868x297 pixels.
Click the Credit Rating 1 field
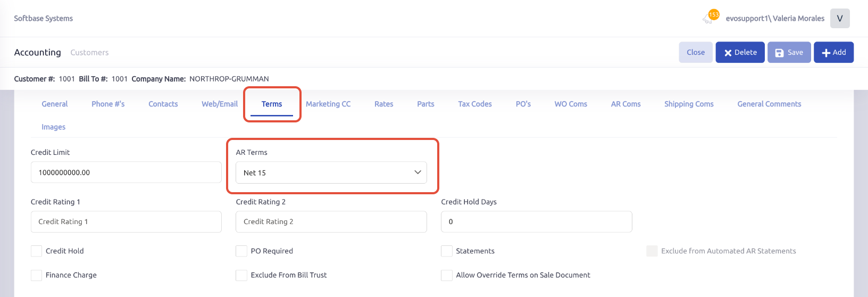point(126,221)
